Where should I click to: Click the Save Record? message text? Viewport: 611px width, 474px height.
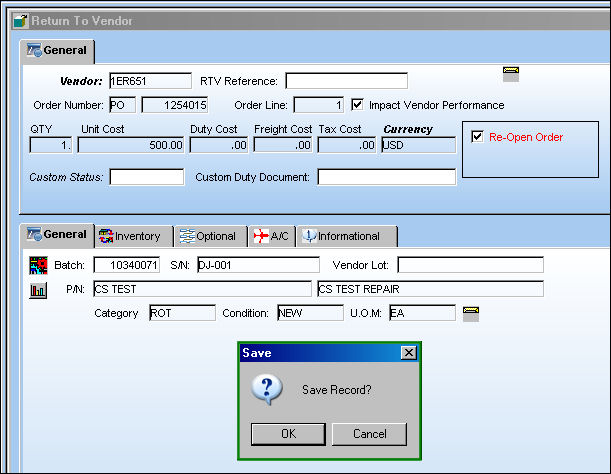[x=337, y=390]
